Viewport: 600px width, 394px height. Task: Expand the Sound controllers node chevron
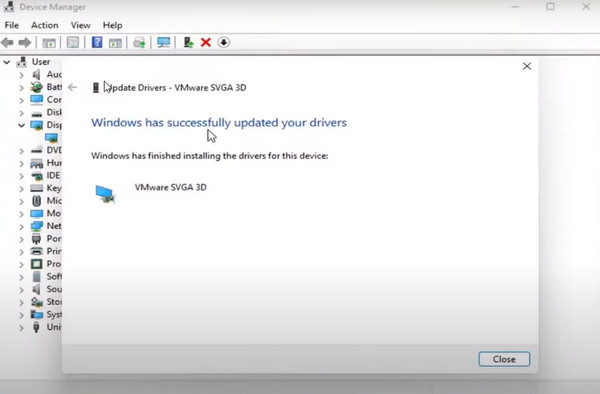tap(21, 290)
